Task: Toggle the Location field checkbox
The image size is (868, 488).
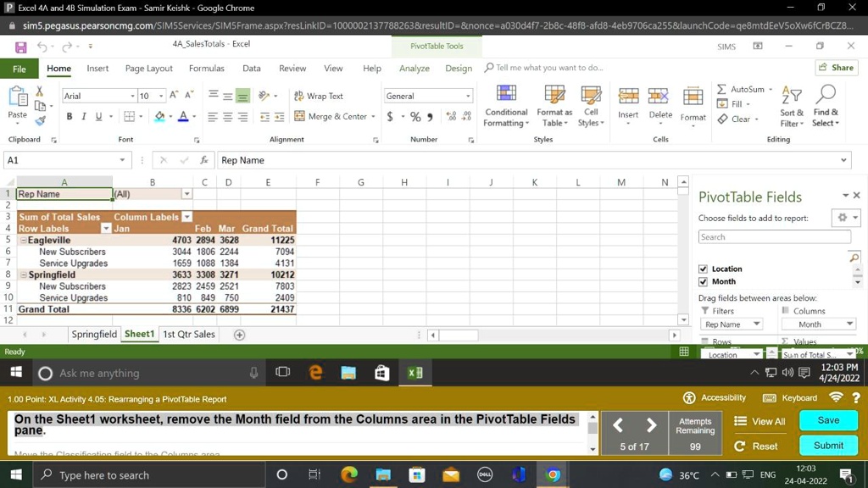Action: click(x=703, y=269)
